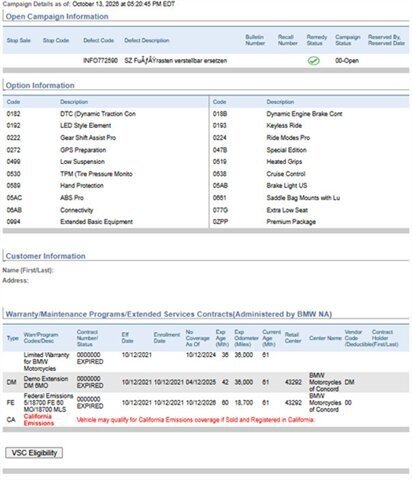This screenshot has height=480, width=412.
Task: Click the green Remedy Status checkmark icon
Action: [x=313, y=61]
